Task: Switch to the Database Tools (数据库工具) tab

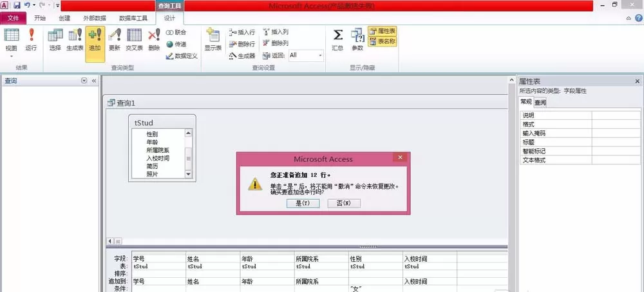Action: pyautogui.click(x=133, y=18)
